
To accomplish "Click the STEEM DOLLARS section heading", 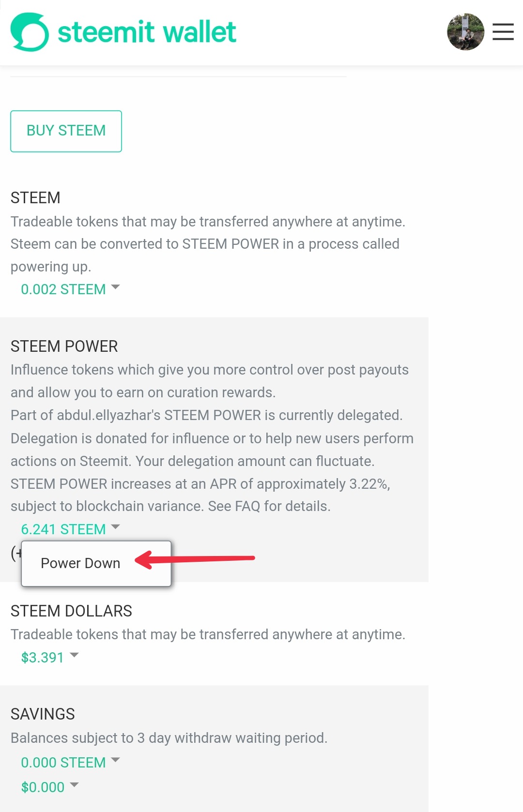I will pyautogui.click(x=71, y=611).
